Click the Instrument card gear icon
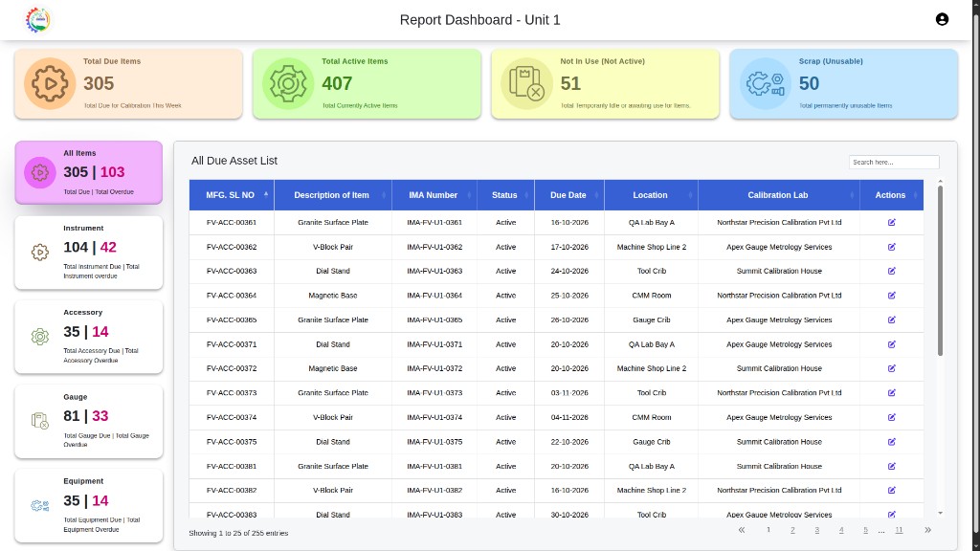This screenshot has height=551, width=980. (x=40, y=252)
